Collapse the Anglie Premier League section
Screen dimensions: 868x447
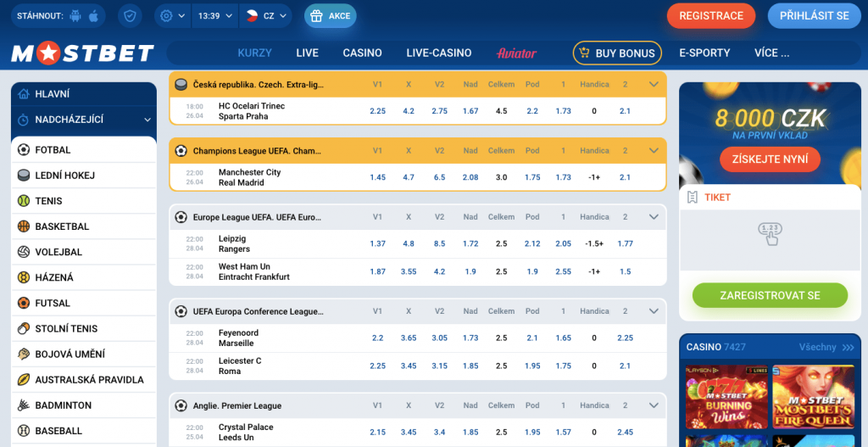654,405
